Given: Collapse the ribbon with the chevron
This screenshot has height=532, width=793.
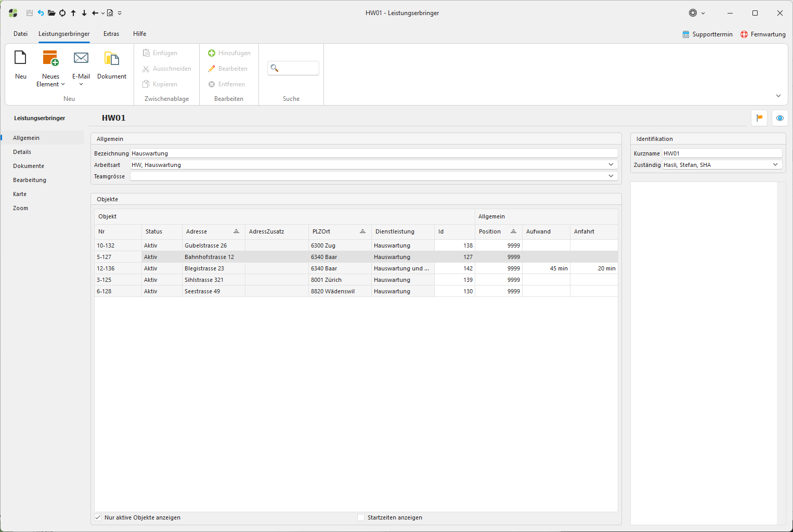Looking at the screenshot, I should [778, 96].
